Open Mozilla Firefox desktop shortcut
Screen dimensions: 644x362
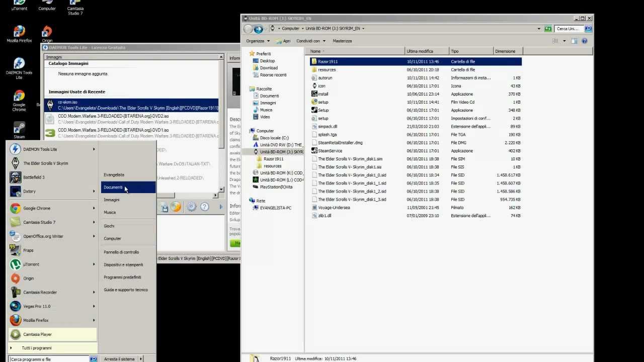[x=19, y=34]
